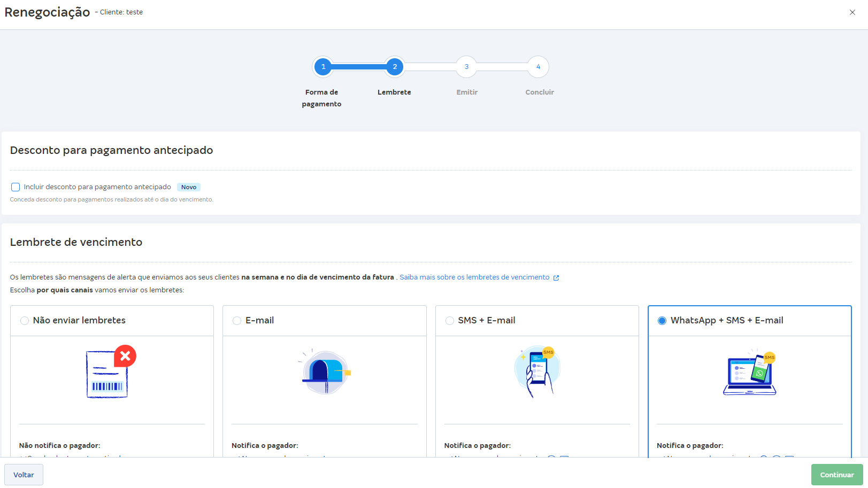
Task: Click the external-link icon next to "Saiba mais"
Action: [x=557, y=277]
